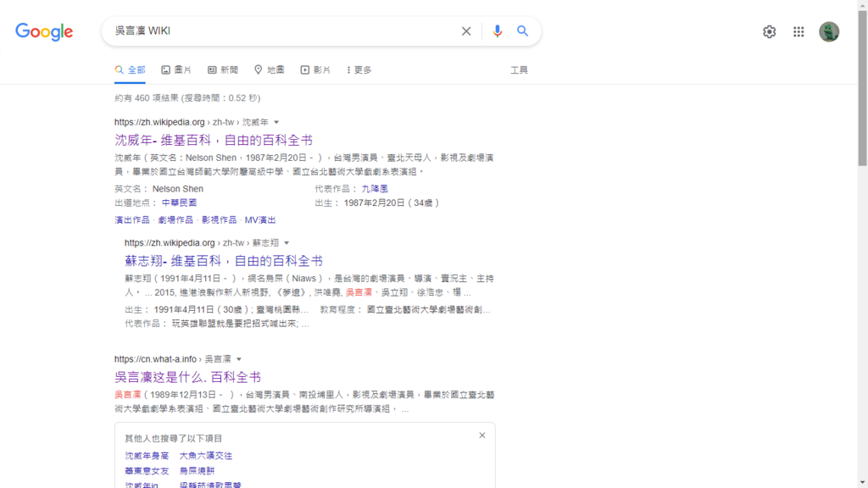Click the zh.wikipedia.org URL above 沈威年
868x488 pixels.
pos(159,122)
